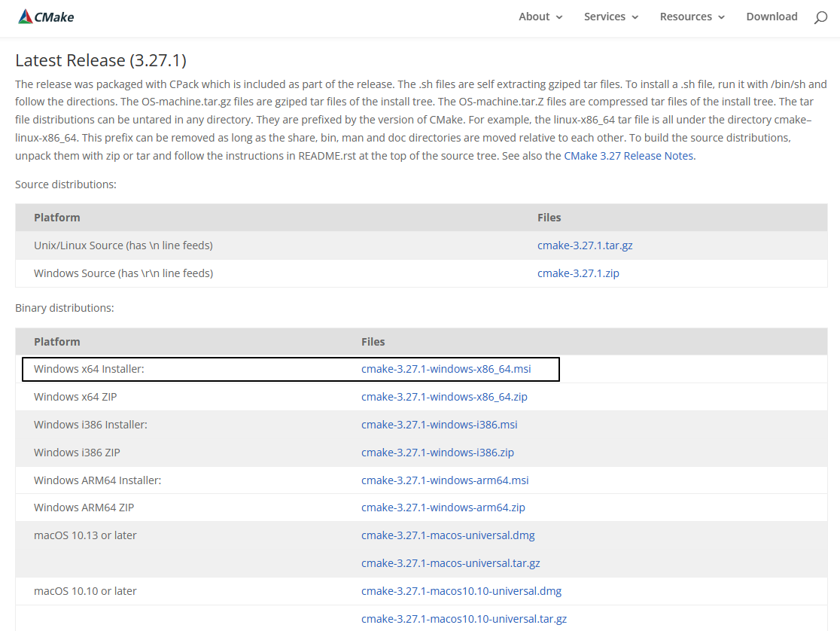Screen dimensions: 840x631
Task: Click the CMake logo icon
Action: point(26,17)
